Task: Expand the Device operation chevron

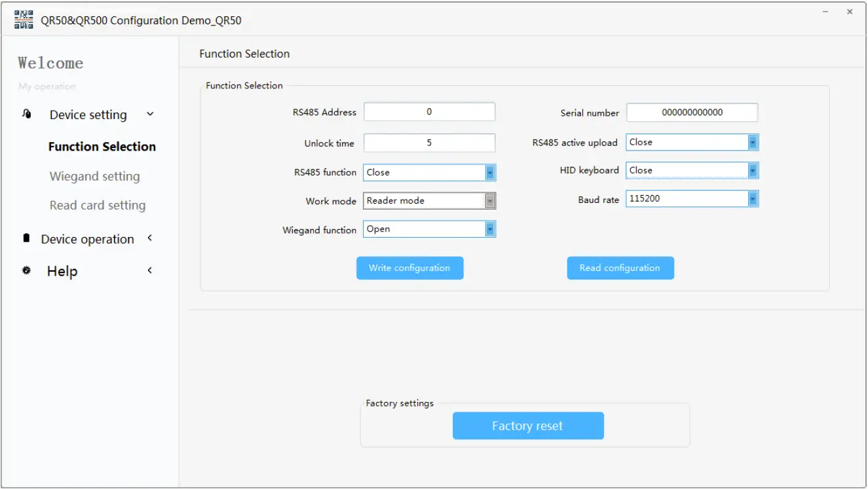Action: [x=149, y=238]
